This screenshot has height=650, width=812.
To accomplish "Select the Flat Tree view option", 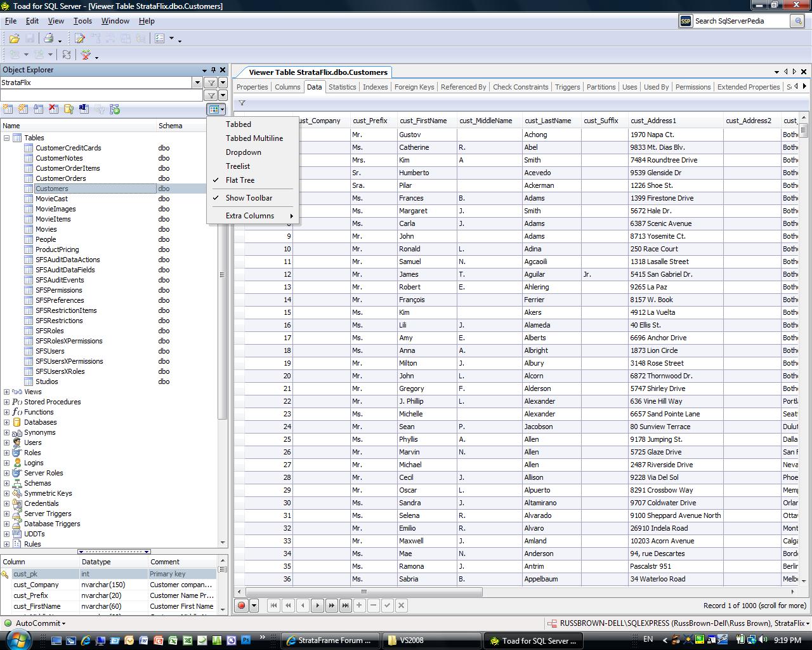I will coord(240,180).
